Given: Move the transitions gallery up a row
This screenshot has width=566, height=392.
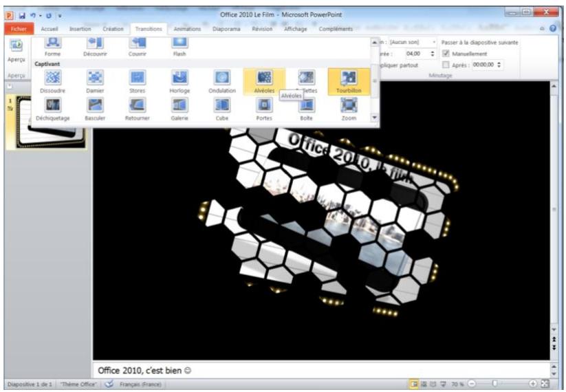Looking at the screenshot, I should click(x=374, y=42).
